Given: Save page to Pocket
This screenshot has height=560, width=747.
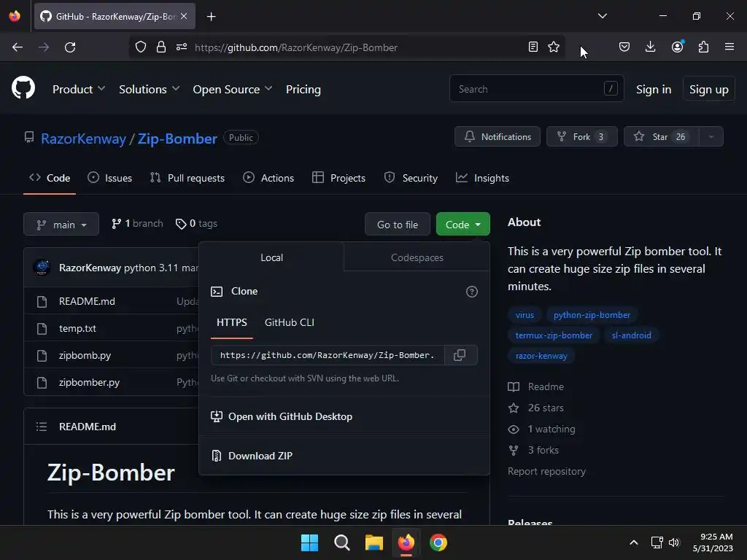Looking at the screenshot, I should point(624,47).
